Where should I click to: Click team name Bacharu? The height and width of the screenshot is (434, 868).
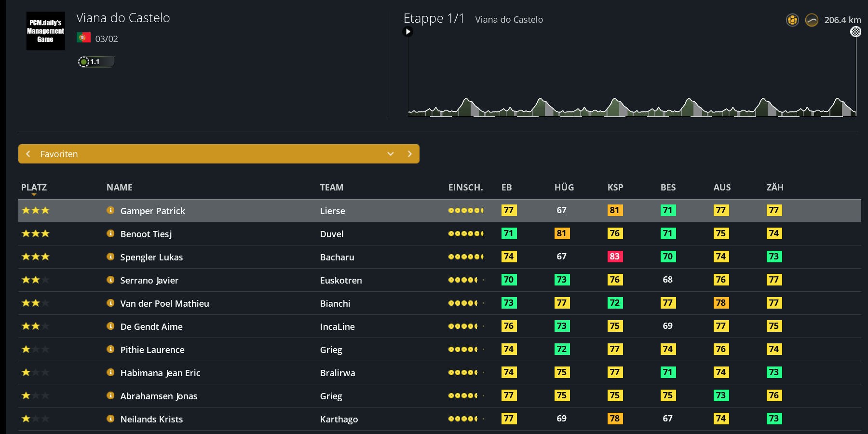pos(337,257)
